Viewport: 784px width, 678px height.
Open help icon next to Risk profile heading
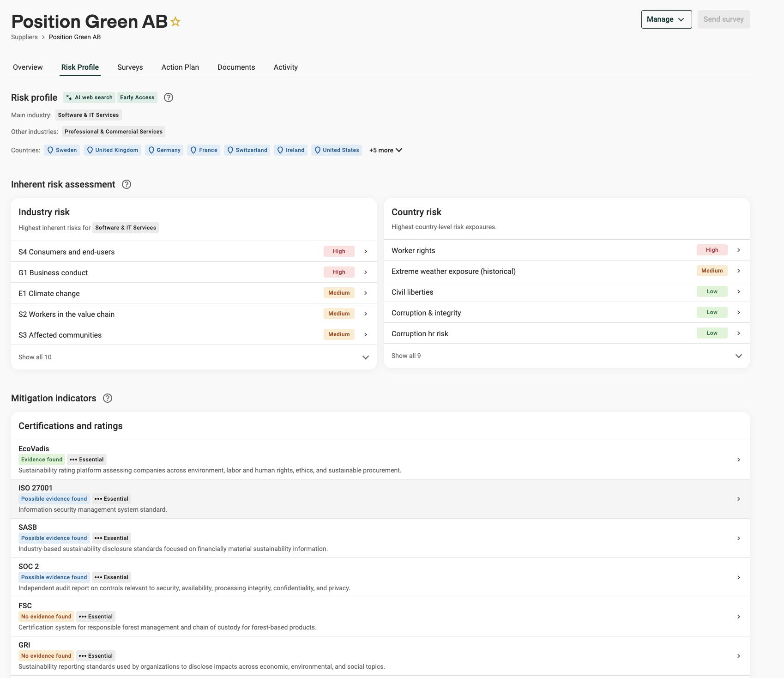click(x=169, y=97)
